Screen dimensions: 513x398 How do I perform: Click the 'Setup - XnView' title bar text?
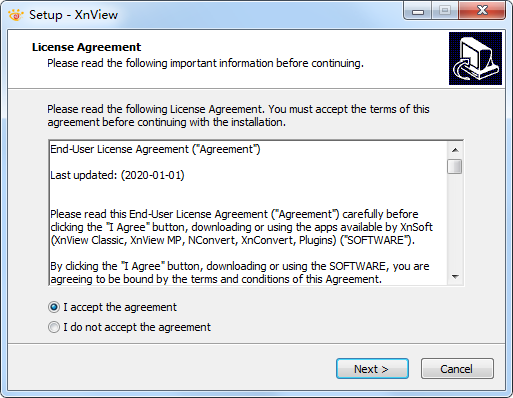click(73, 15)
